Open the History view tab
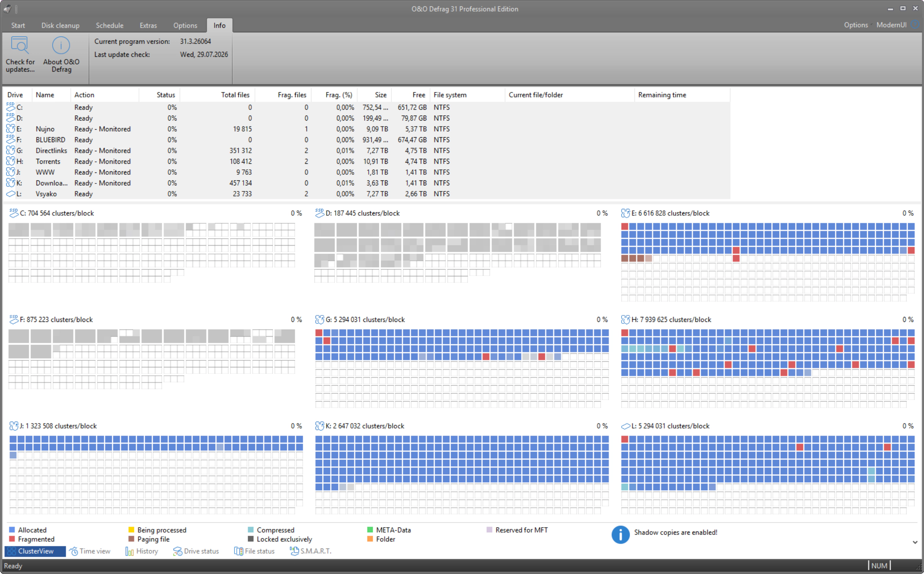Image resolution: width=924 pixels, height=574 pixels. (x=141, y=551)
